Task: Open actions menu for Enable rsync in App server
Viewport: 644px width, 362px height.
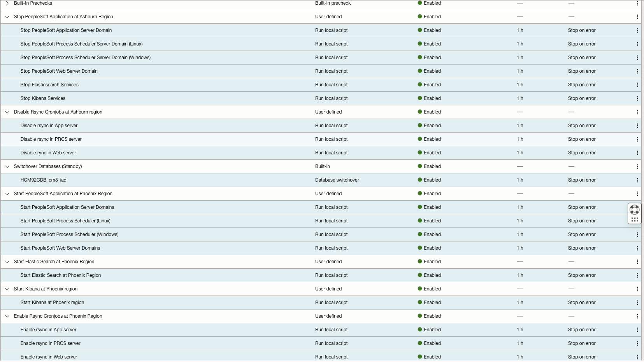Action: pos(637,330)
